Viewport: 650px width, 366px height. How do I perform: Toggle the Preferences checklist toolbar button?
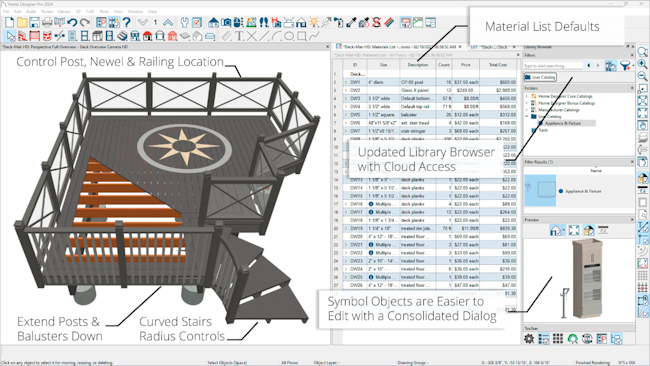[196, 22]
